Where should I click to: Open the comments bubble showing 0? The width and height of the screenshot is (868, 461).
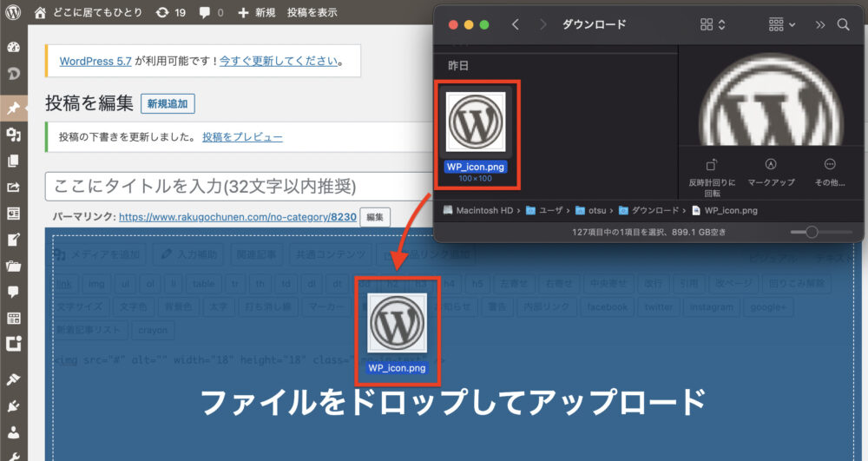pyautogui.click(x=212, y=12)
